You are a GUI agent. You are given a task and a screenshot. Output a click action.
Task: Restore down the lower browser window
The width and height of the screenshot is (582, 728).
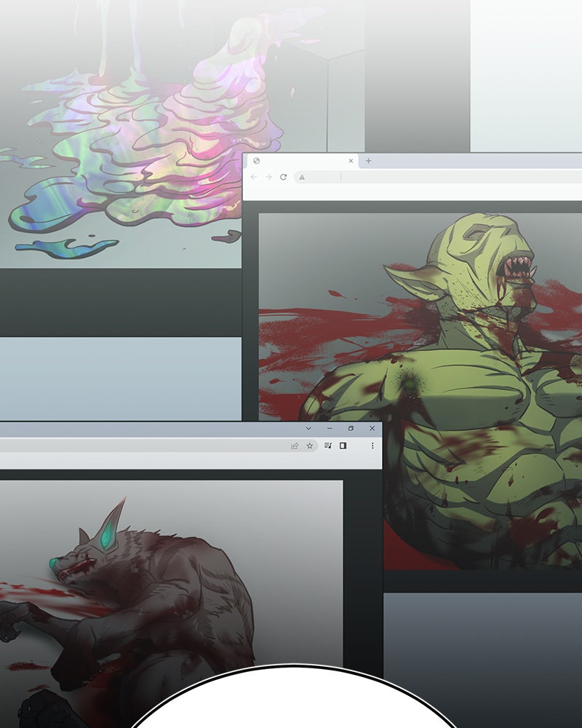pyautogui.click(x=351, y=428)
